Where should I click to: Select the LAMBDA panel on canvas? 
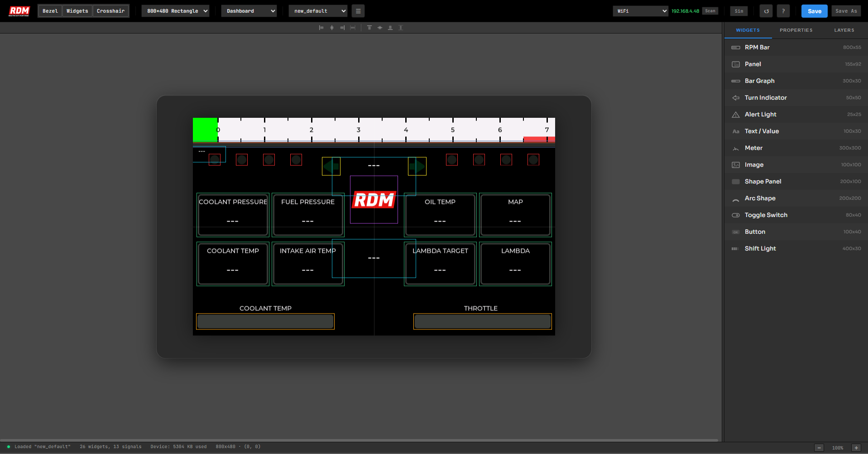[x=515, y=264]
